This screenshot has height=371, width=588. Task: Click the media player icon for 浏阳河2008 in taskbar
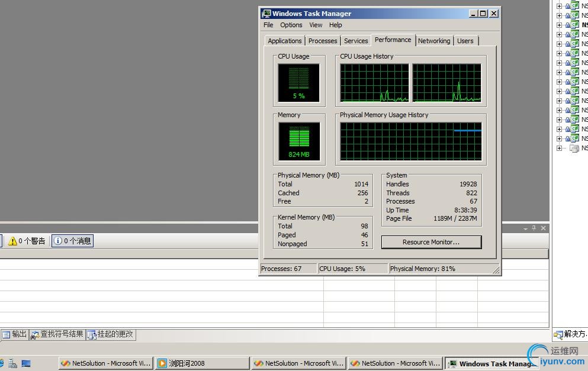(162, 363)
